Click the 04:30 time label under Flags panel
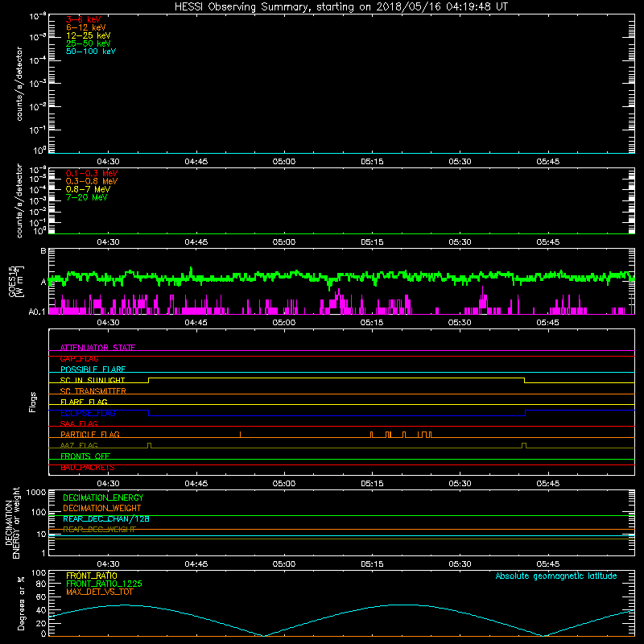 pos(108,484)
